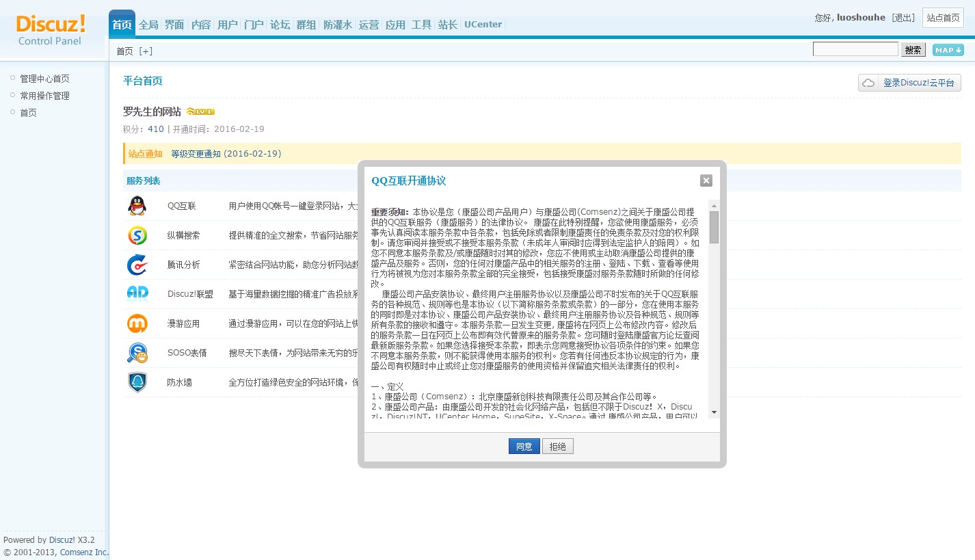Open the 运营 menu tab
The width and height of the screenshot is (975, 560).
[x=369, y=25]
